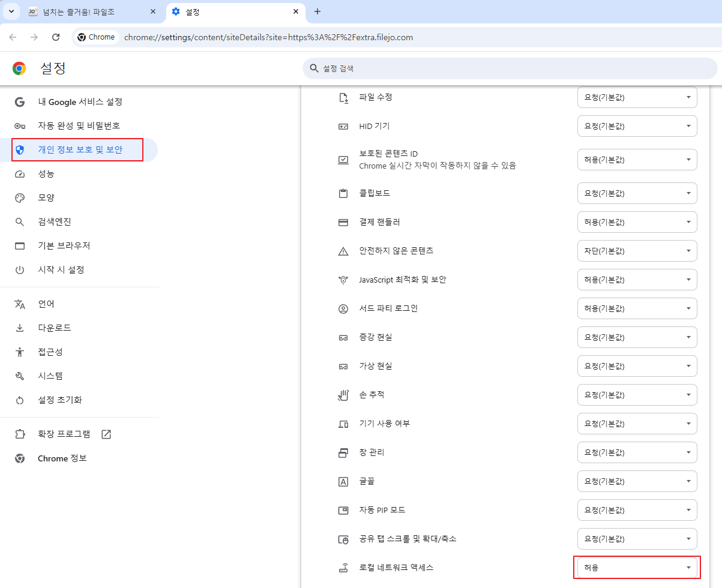Click the 확장 프로그램 external link icon
Viewport: 722px width, 588px height.
point(106,434)
